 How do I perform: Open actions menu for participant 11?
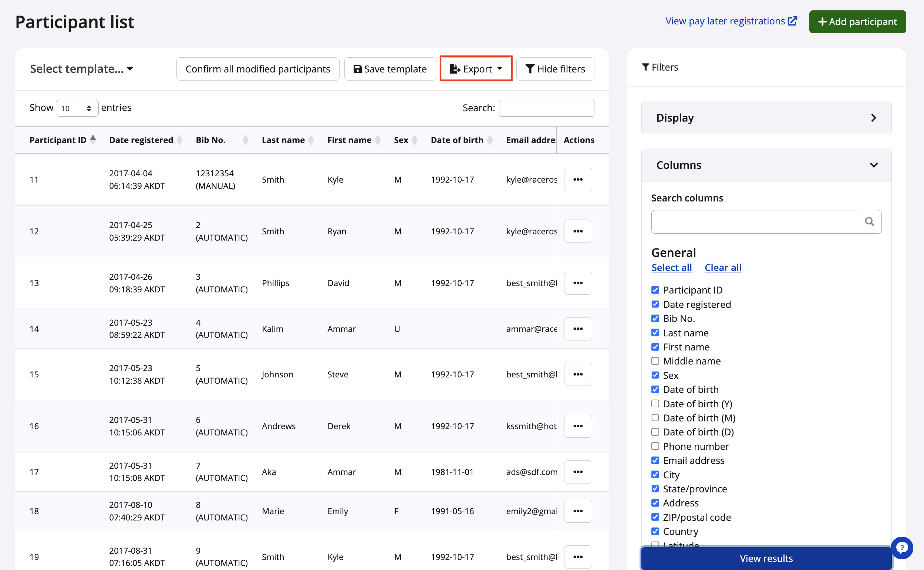pyautogui.click(x=577, y=179)
